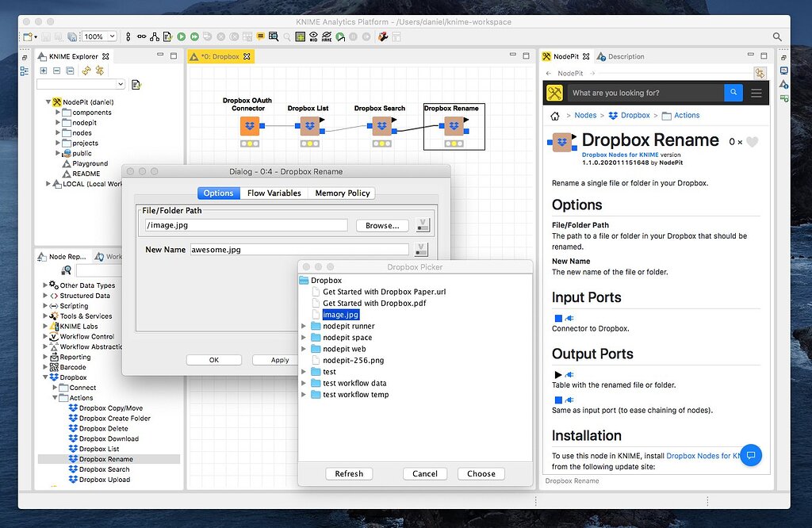Expand the Connect folder in Node Repository

click(55, 387)
